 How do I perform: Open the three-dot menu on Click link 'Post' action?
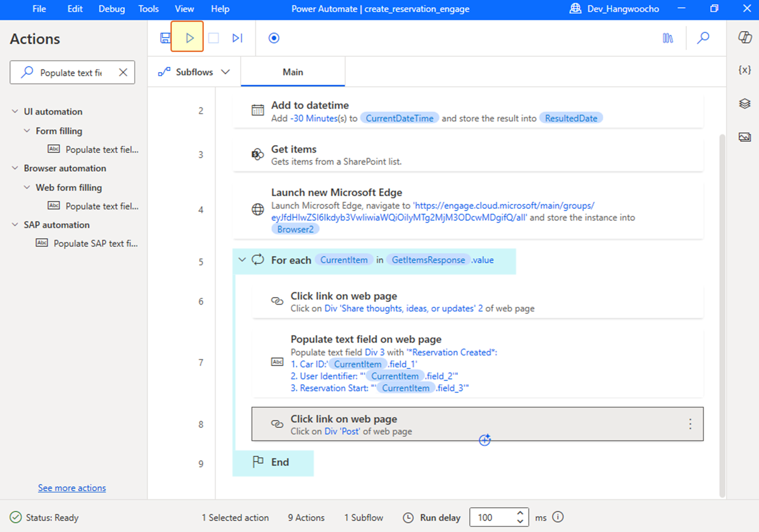pyautogui.click(x=690, y=424)
